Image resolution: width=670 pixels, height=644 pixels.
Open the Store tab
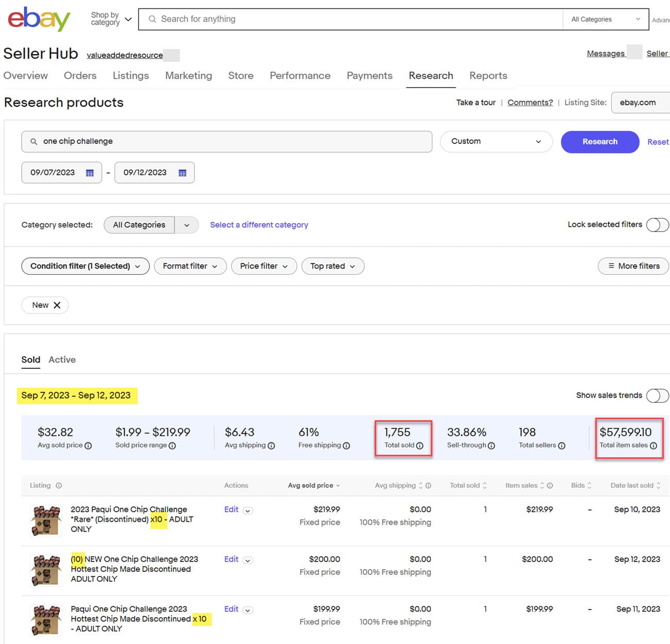241,75
